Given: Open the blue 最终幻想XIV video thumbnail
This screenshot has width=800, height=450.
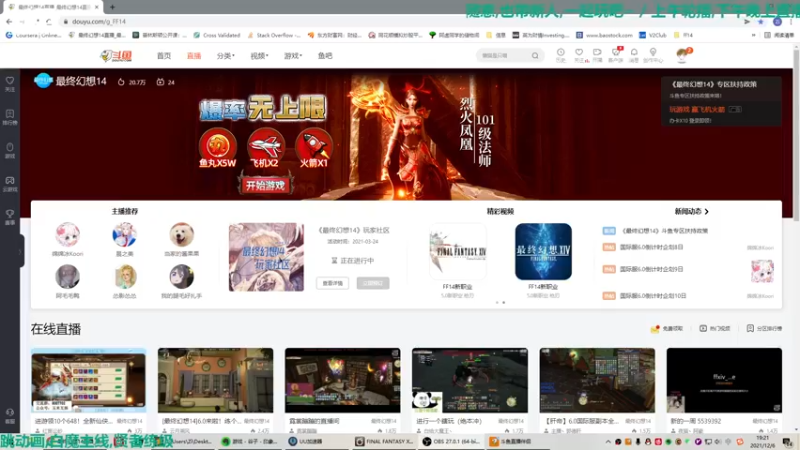Looking at the screenshot, I should [543, 252].
